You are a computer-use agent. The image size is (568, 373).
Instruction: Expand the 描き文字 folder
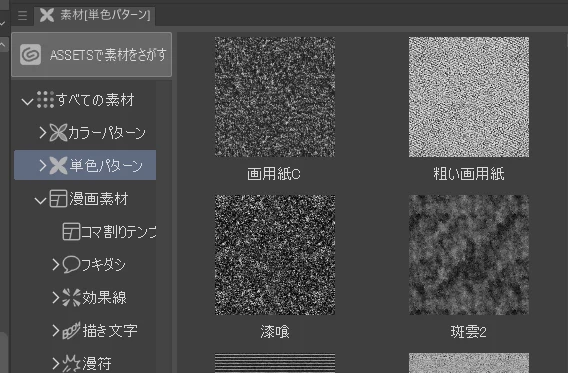pos(56,331)
